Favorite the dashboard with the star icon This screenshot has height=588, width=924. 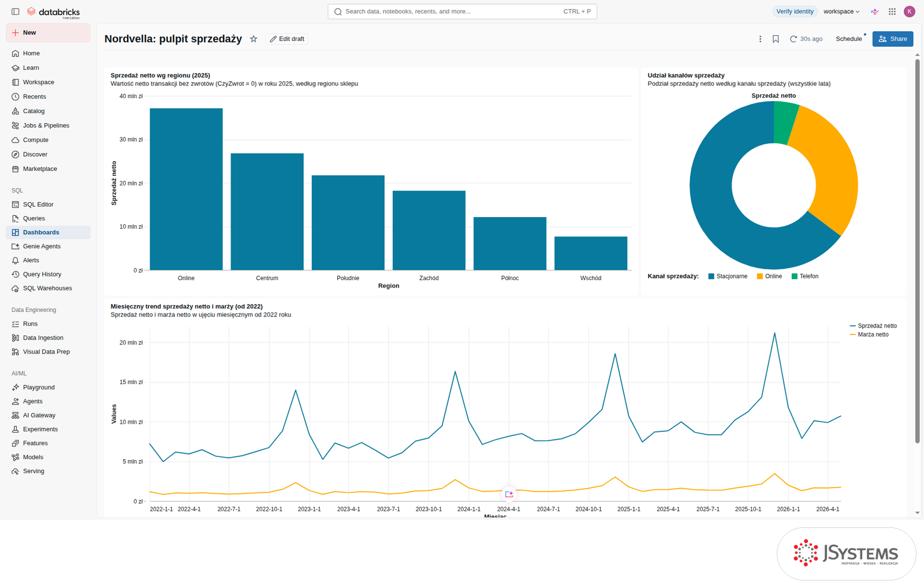[x=254, y=39]
